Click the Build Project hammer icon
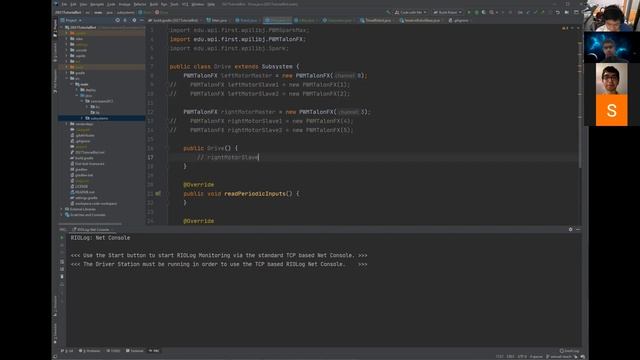This screenshot has width=640, height=360. pyautogui.click(x=387, y=12)
